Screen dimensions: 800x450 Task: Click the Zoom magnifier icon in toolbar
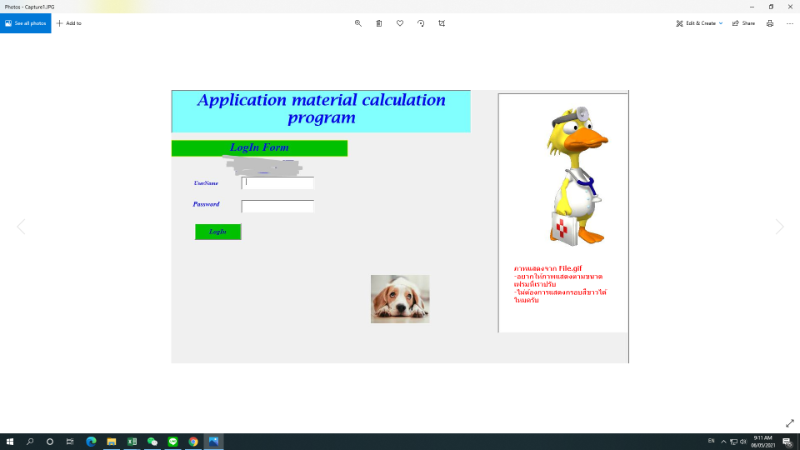point(358,23)
